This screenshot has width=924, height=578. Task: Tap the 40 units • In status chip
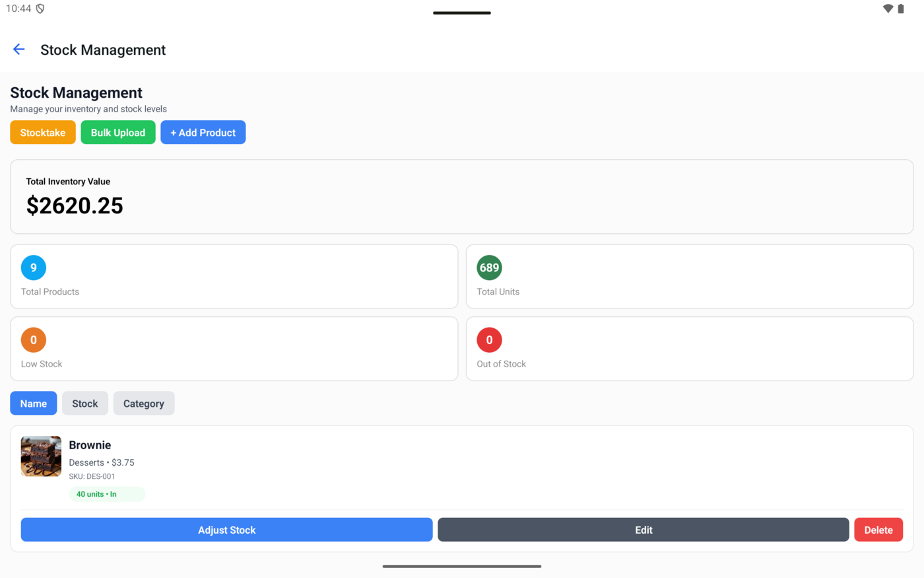[107, 494]
